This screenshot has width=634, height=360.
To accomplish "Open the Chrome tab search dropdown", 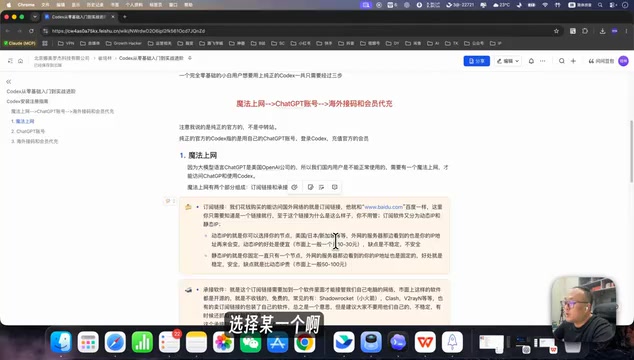I will (35, 17).
